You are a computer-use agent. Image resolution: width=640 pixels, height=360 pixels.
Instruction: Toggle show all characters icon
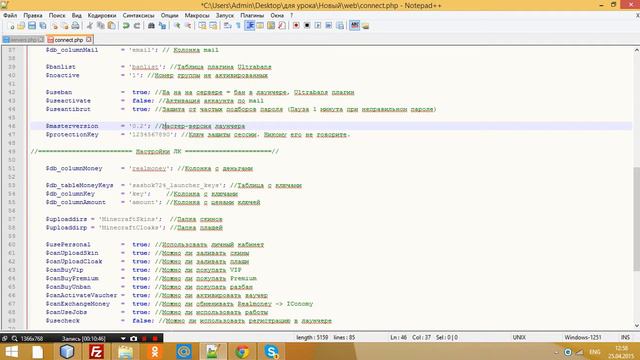click(x=238, y=26)
